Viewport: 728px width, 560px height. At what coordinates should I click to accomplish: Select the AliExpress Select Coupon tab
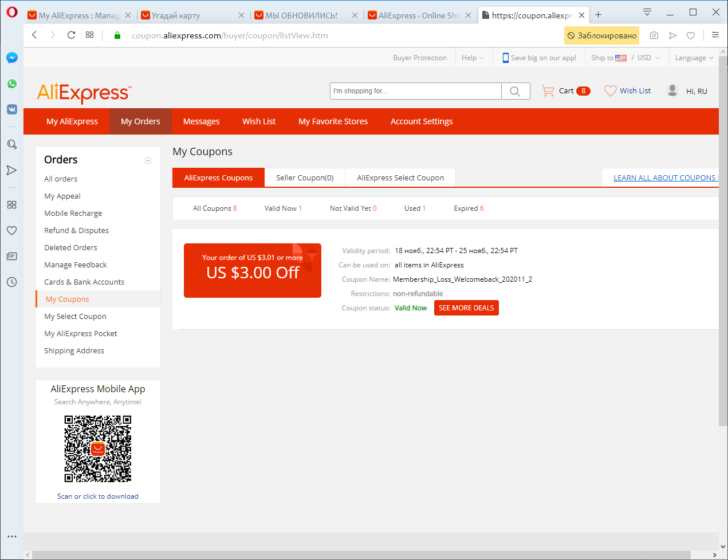[400, 178]
